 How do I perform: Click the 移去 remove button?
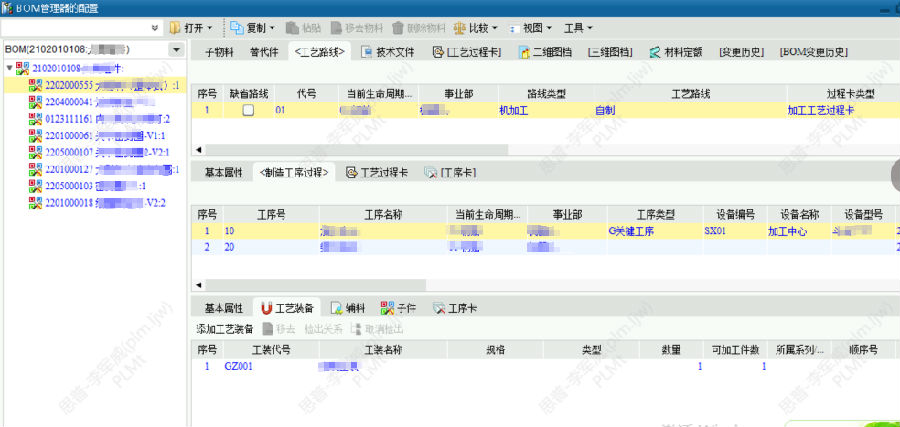[x=279, y=329]
